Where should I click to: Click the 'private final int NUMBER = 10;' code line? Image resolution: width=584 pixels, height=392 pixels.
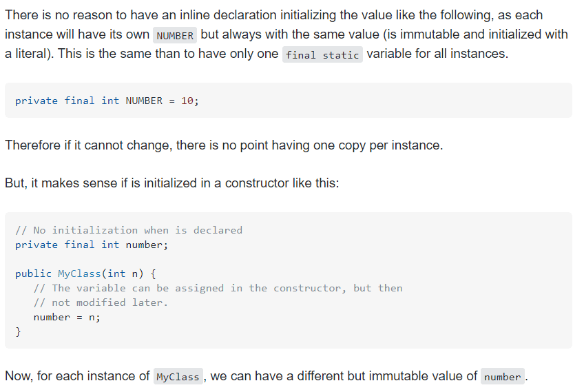[107, 101]
